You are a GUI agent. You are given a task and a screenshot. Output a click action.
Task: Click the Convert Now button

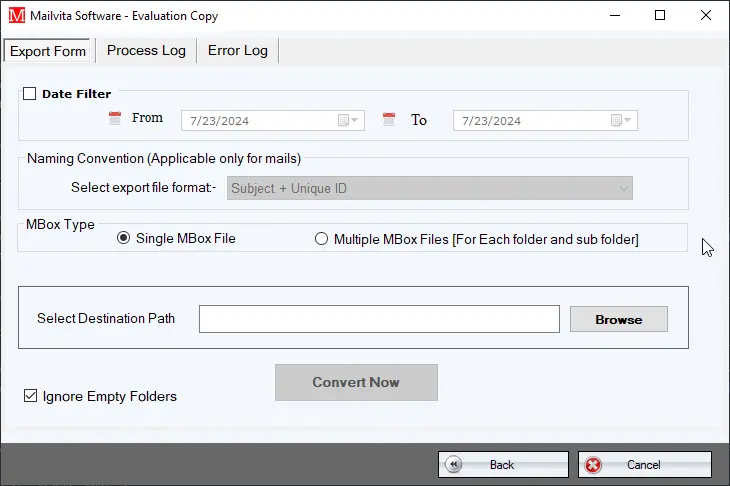pos(356,382)
